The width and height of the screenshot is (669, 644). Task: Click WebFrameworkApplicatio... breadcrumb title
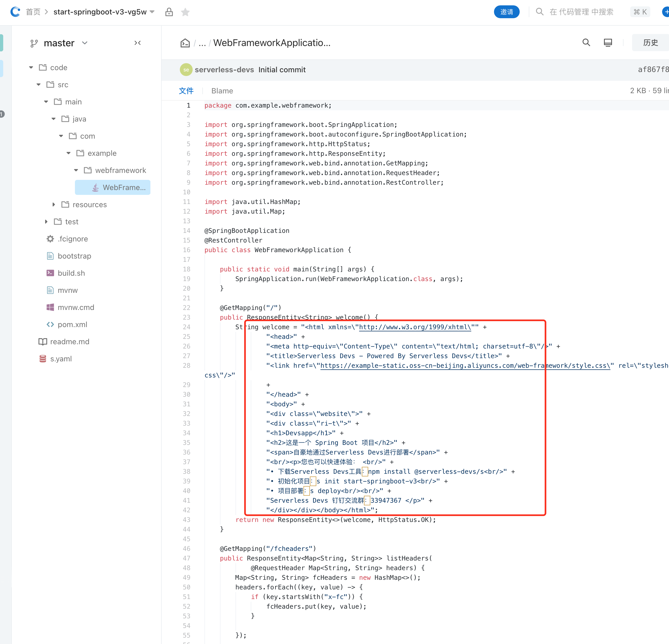pos(272,43)
